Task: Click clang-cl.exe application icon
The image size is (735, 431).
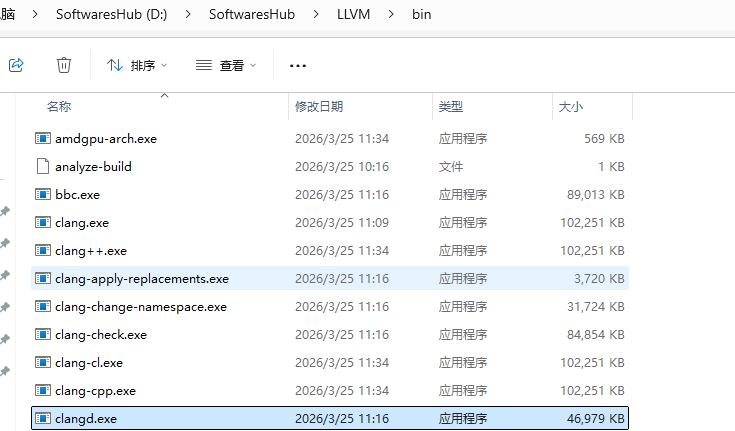Action: coord(43,363)
